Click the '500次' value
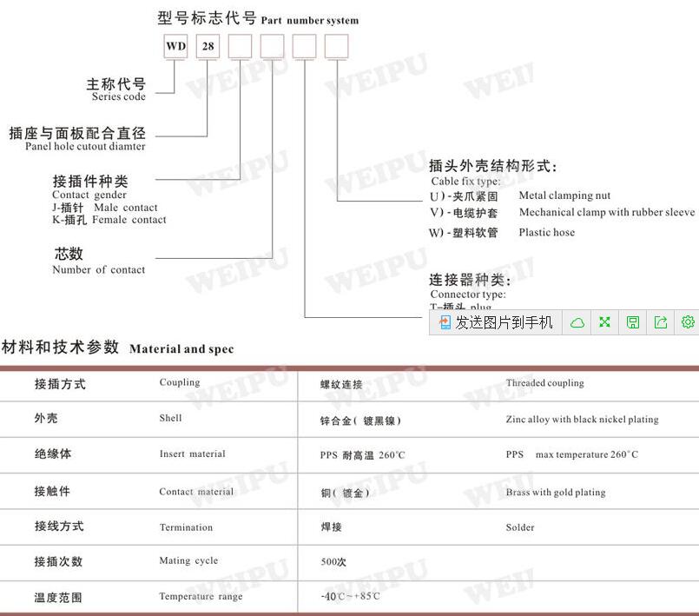The image size is (699, 616). (333, 562)
